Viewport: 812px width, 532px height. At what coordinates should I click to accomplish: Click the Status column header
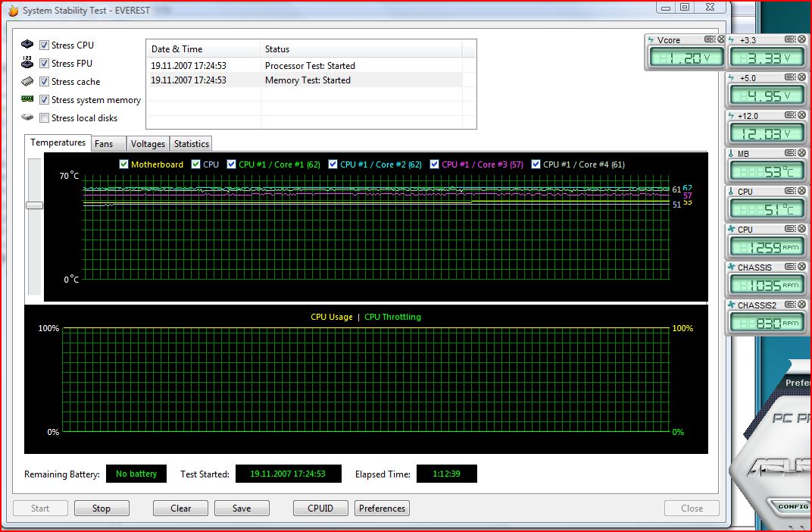(361, 49)
